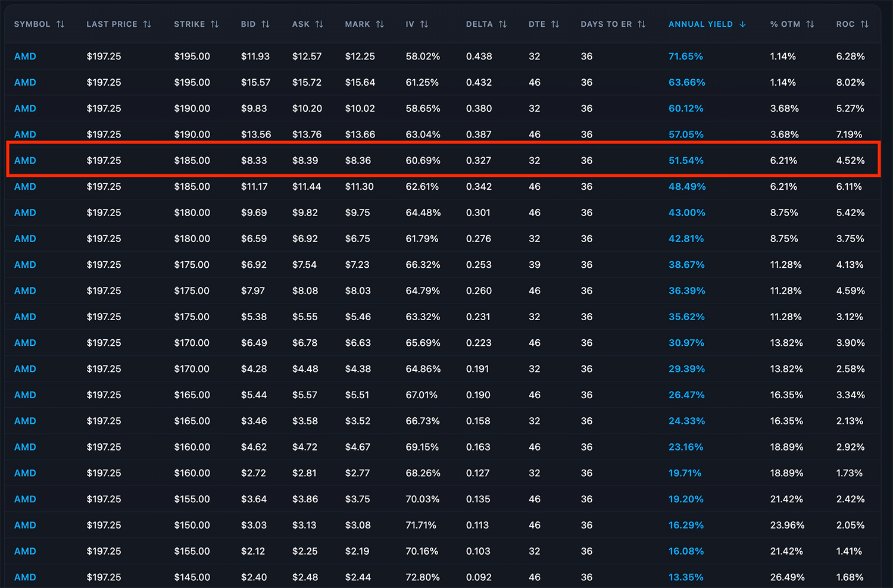Open AMD link in 19.71% yield row
Viewport: 893px width, 588px height.
click(x=25, y=473)
